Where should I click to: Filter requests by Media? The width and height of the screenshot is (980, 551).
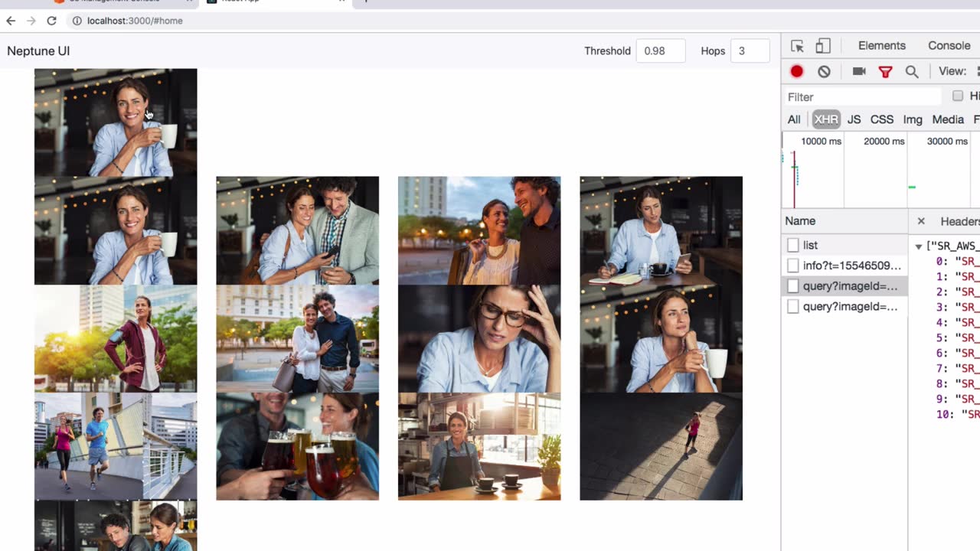click(x=948, y=119)
